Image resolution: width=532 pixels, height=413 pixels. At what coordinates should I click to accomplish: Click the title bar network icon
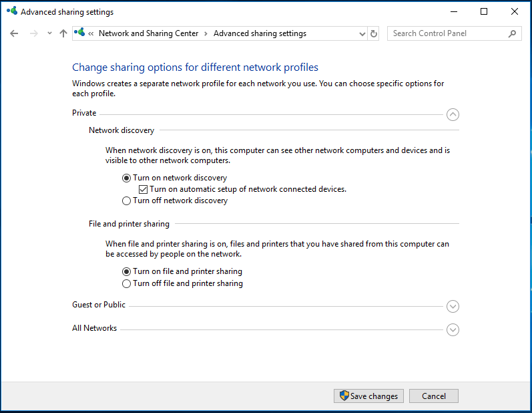[x=12, y=11]
